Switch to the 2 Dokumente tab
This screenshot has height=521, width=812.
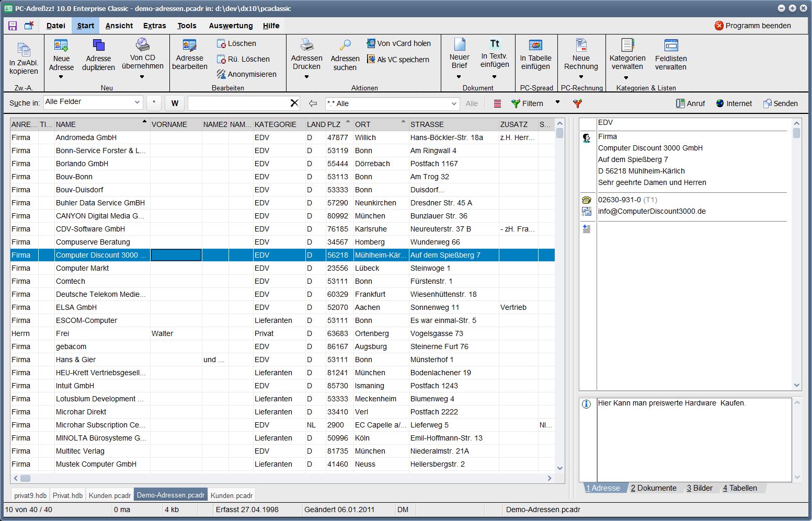click(x=654, y=488)
